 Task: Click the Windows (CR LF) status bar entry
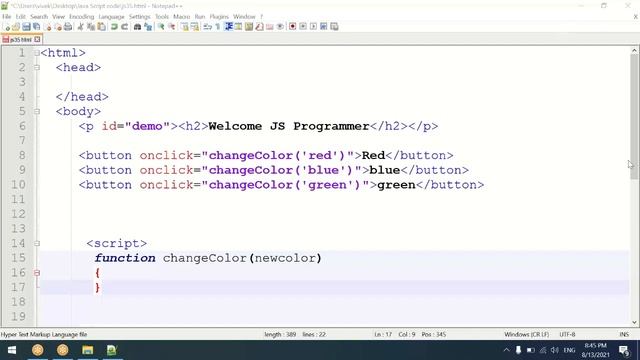(x=526, y=334)
